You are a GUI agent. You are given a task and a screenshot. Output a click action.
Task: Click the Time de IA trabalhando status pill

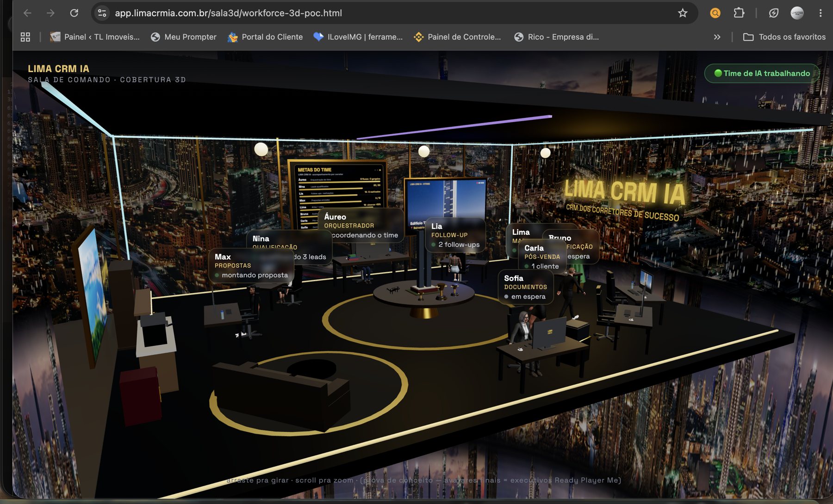coord(762,73)
